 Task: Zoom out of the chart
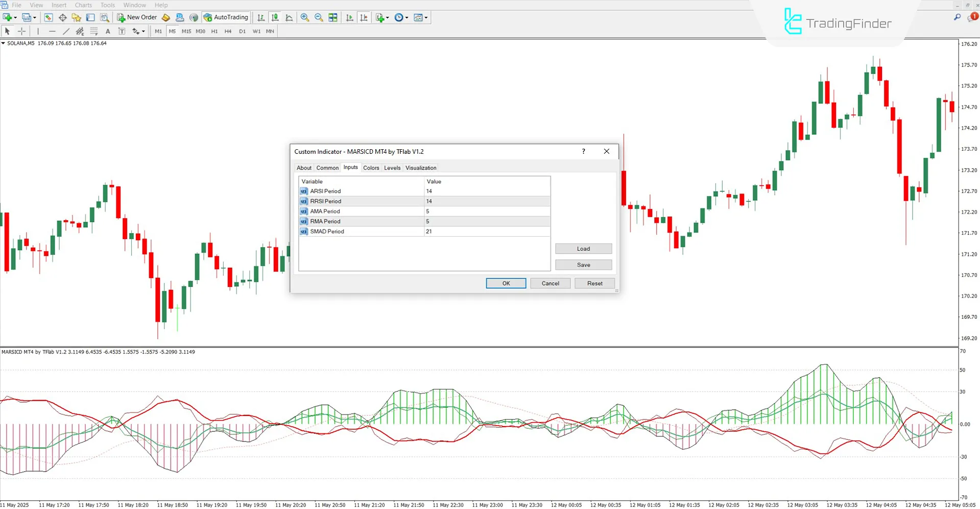[x=318, y=17]
